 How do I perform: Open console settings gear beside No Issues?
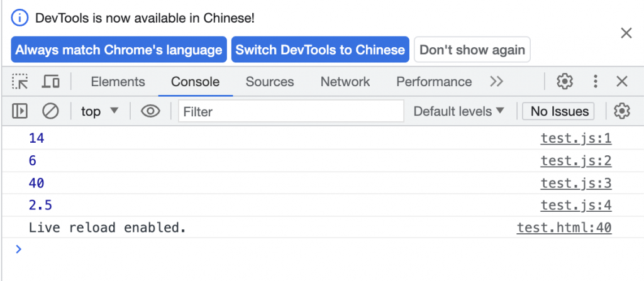[622, 111]
